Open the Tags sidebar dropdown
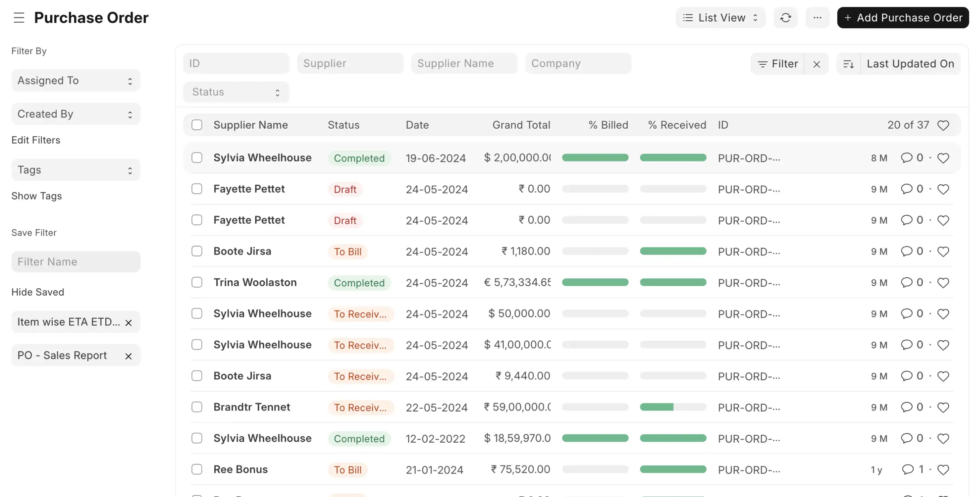 pos(76,170)
